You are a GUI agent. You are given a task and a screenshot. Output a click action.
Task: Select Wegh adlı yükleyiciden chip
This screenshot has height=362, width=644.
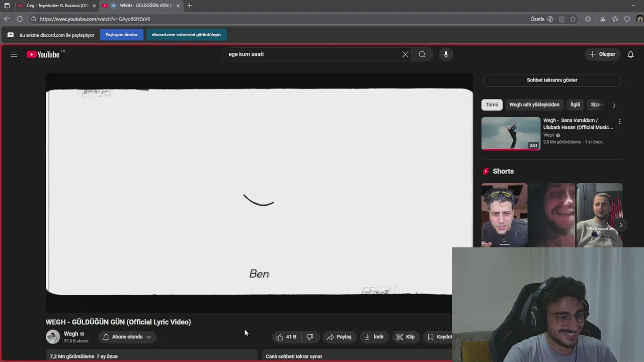pos(534,105)
